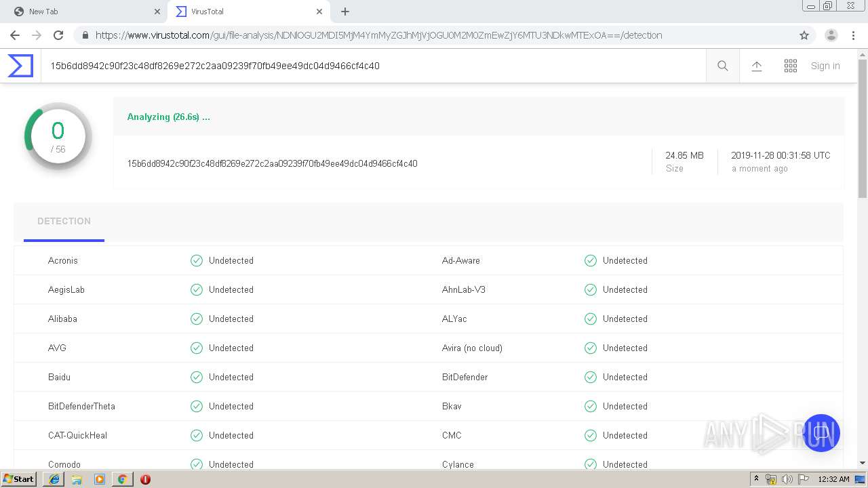Open the Chrome profile avatar
The height and width of the screenshot is (488, 868).
[831, 35]
